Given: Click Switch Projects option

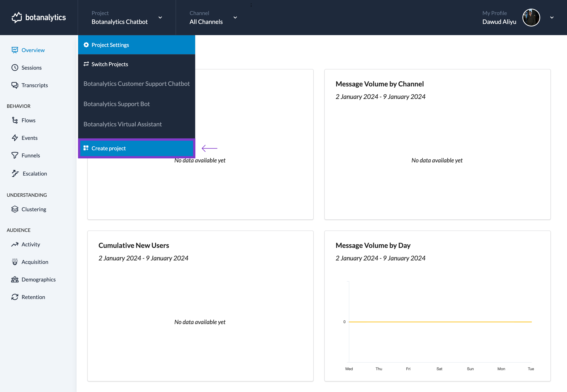Looking at the screenshot, I should (x=109, y=64).
